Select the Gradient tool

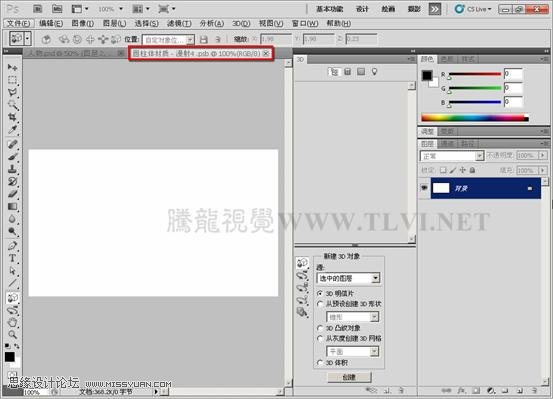tap(12, 206)
